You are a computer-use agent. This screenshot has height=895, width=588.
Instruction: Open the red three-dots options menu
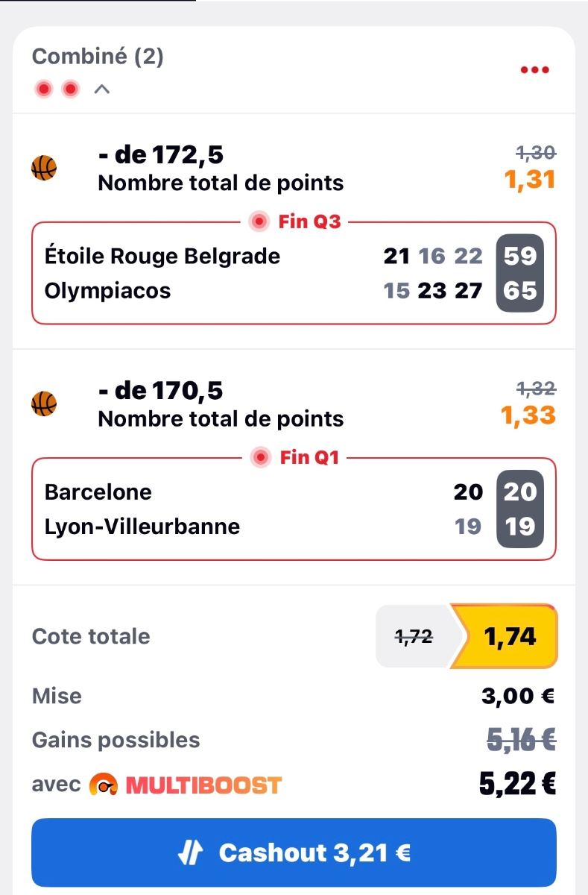tap(534, 70)
